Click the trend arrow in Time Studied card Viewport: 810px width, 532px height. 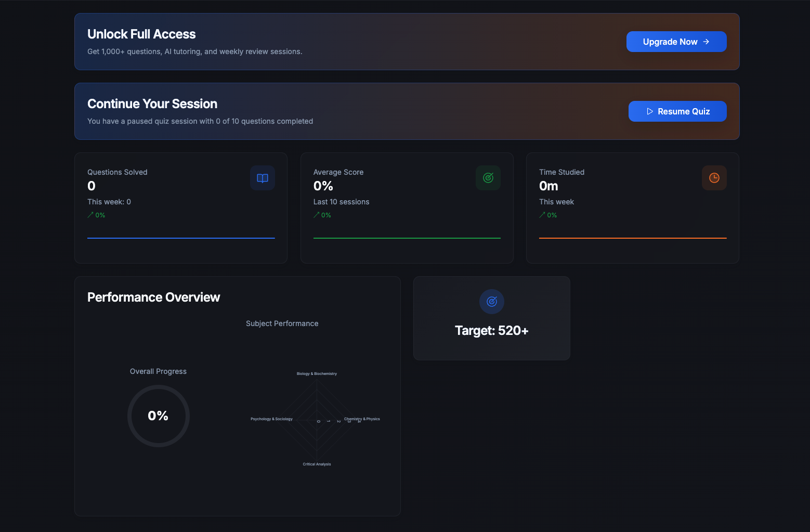pyautogui.click(x=542, y=215)
